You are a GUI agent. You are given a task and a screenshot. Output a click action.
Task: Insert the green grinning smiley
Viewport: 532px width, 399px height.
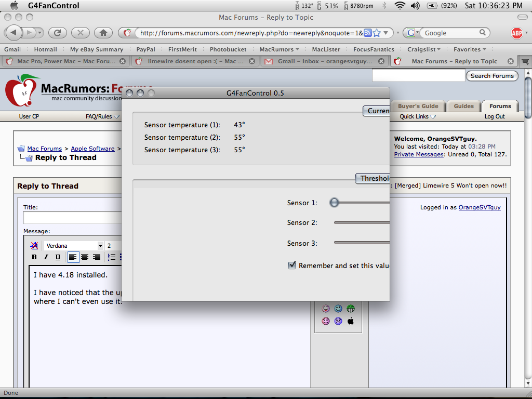(x=351, y=309)
